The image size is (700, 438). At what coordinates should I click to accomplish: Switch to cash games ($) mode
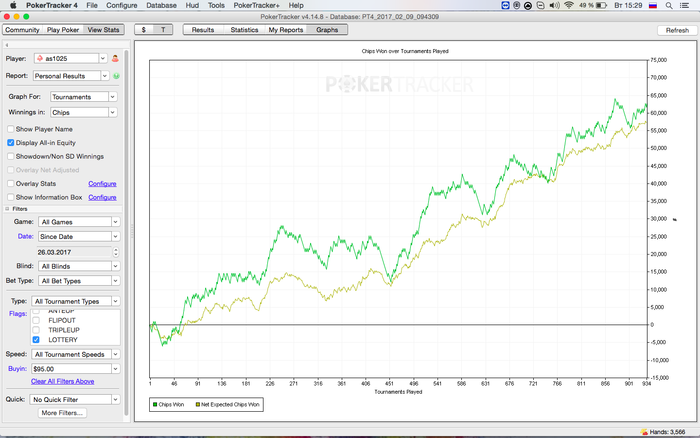click(144, 30)
